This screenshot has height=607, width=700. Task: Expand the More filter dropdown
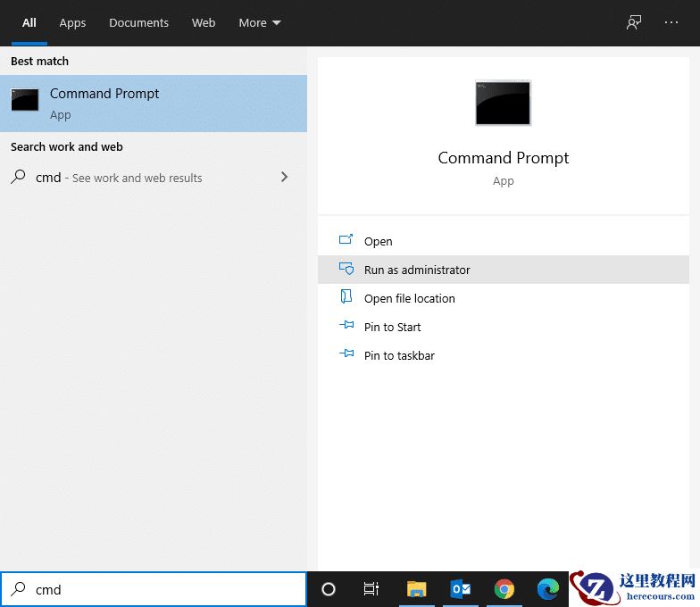259,23
